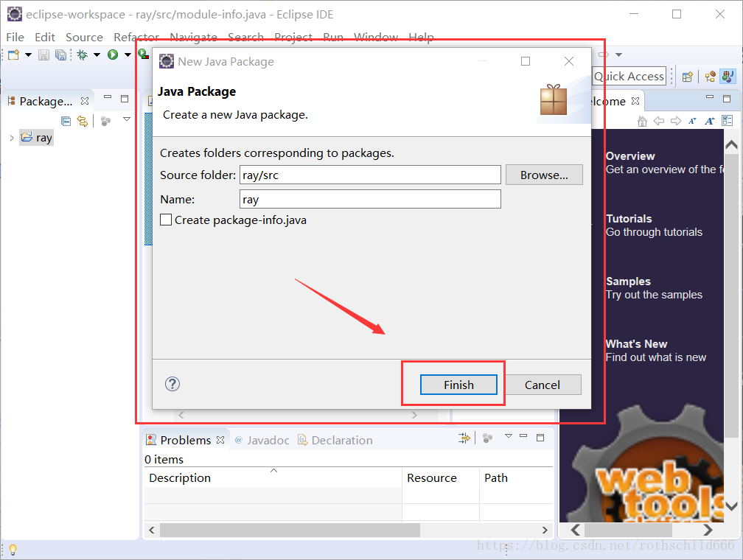Click the Problems horizontal scrollbar thumb

pyautogui.click(x=290, y=530)
